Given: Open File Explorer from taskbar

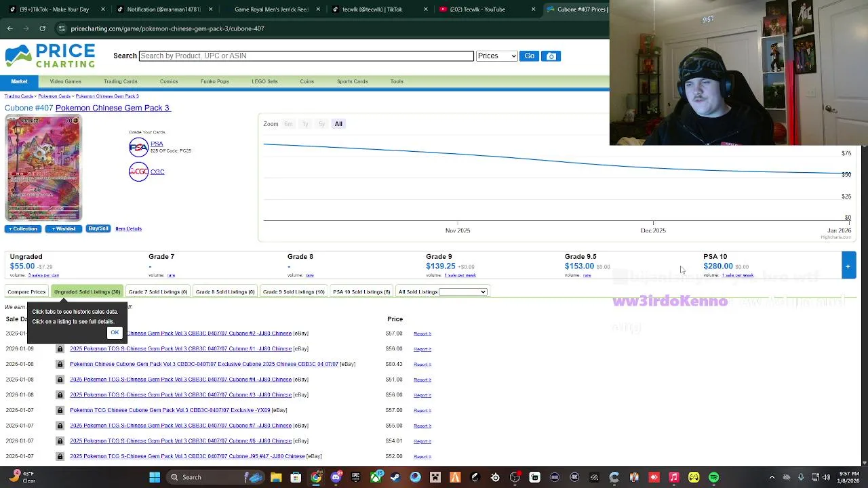Looking at the screenshot, I should click(x=276, y=477).
